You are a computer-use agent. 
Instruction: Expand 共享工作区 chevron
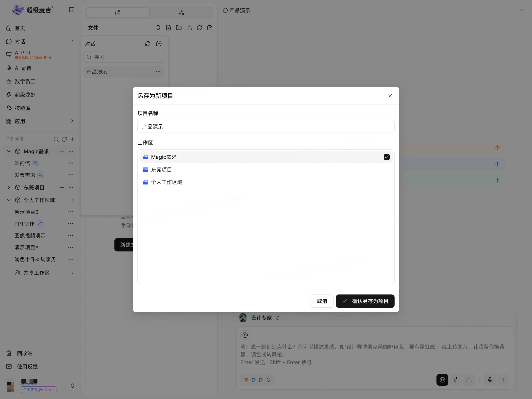pos(72,273)
